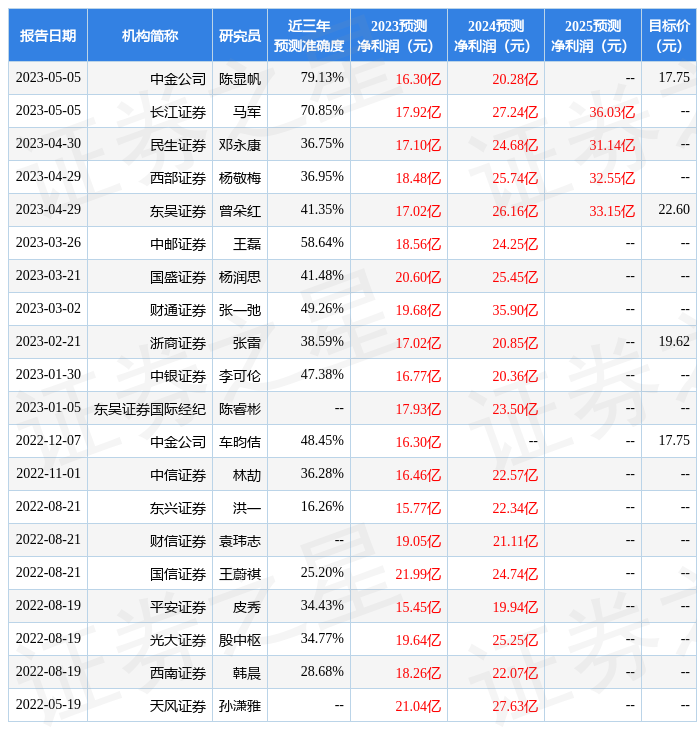Click the 36.03亿 forecast value

(612, 112)
